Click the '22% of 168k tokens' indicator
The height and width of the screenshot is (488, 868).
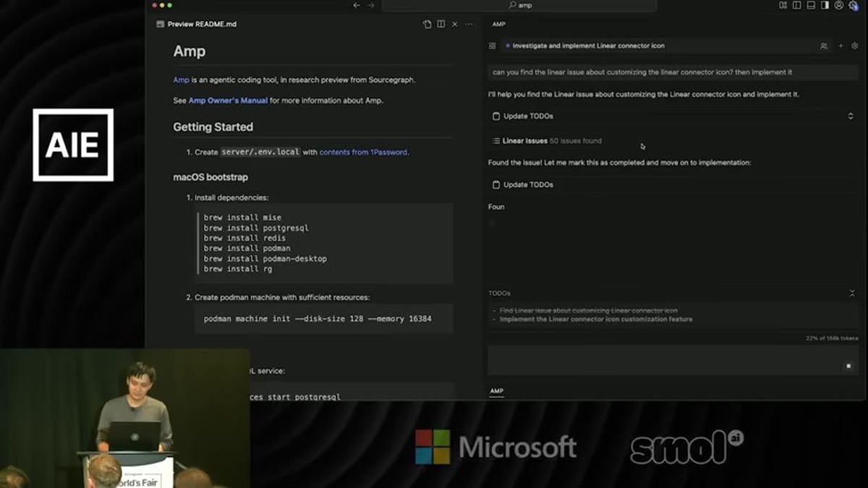[x=832, y=338]
